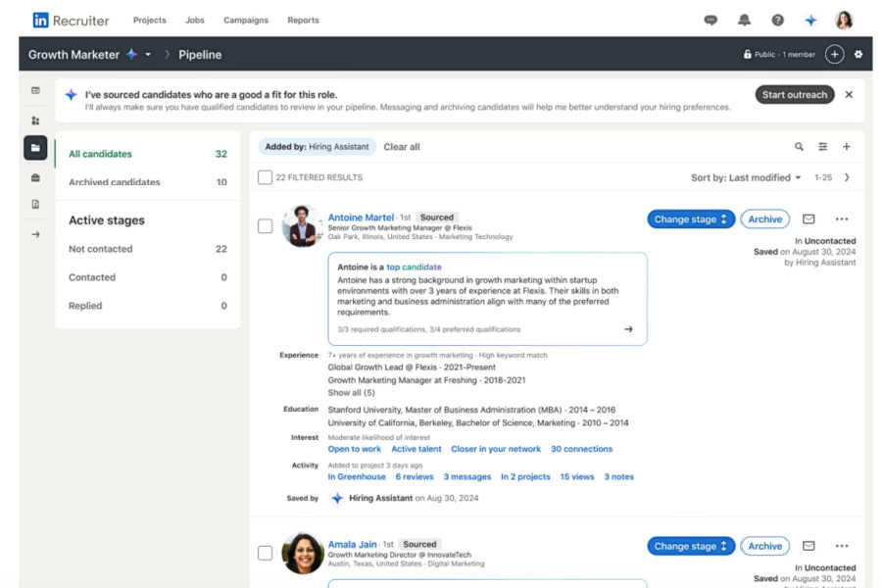Select Archived candidates list
This screenshot has height=588, width=882.
148,181
